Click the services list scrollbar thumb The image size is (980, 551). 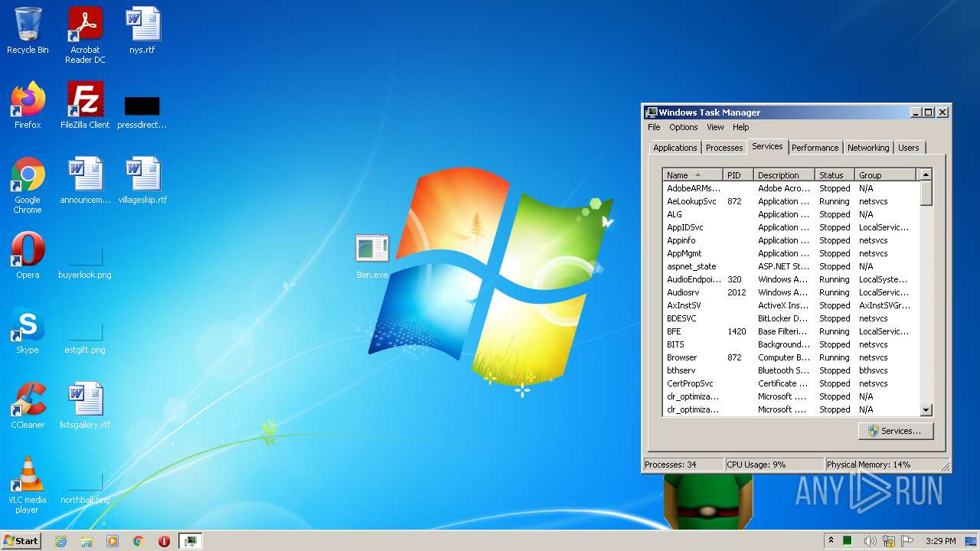926,194
